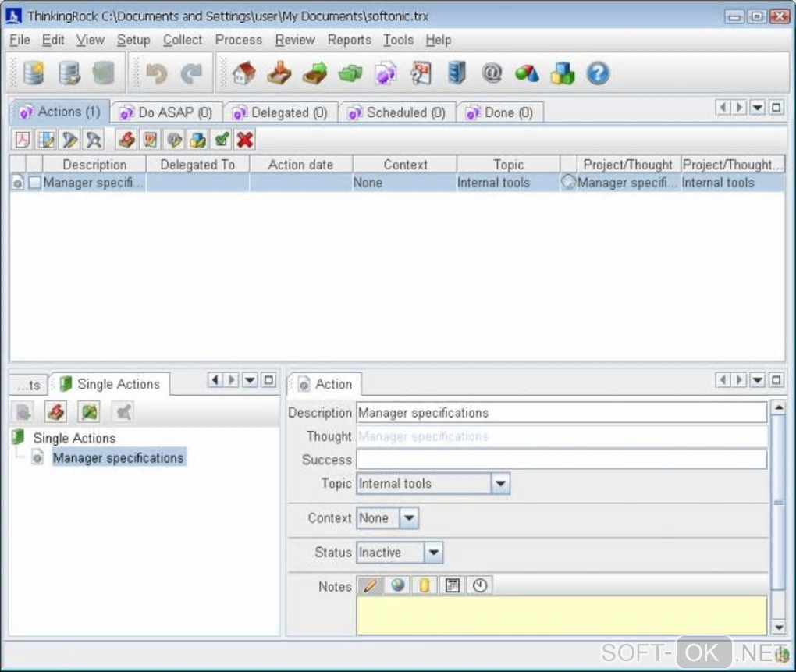
Task: Open the Collect menu
Action: tap(183, 40)
